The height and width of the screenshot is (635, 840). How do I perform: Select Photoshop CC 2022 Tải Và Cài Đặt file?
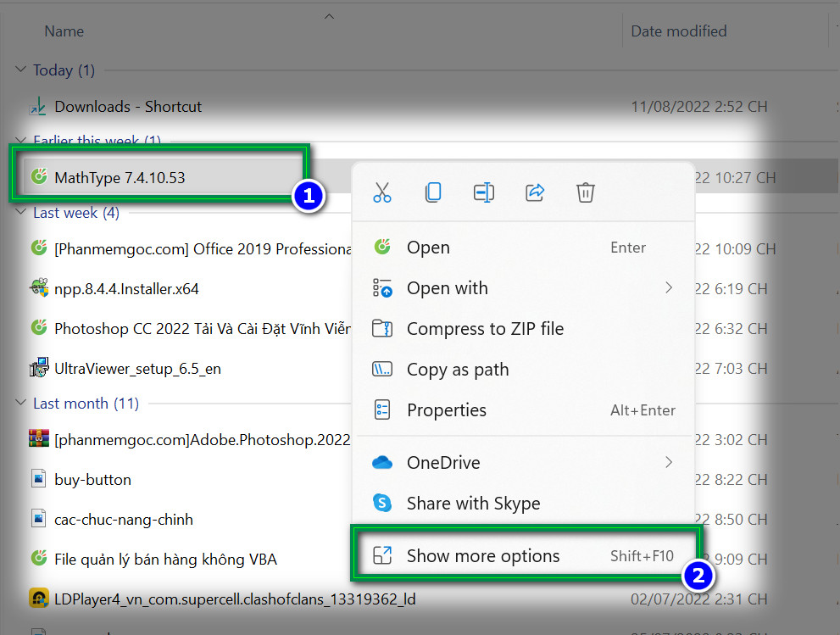pyautogui.click(x=203, y=328)
